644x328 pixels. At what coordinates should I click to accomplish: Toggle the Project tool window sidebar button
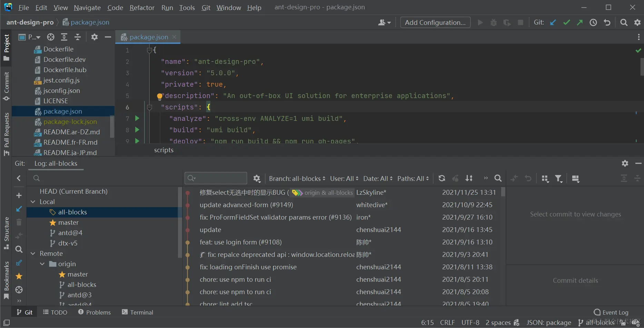[6, 47]
